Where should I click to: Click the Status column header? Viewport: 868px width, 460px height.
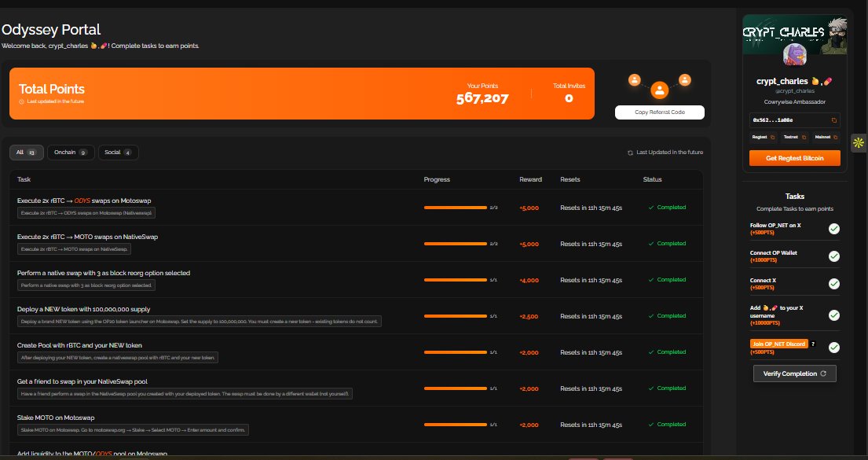coord(652,179)
